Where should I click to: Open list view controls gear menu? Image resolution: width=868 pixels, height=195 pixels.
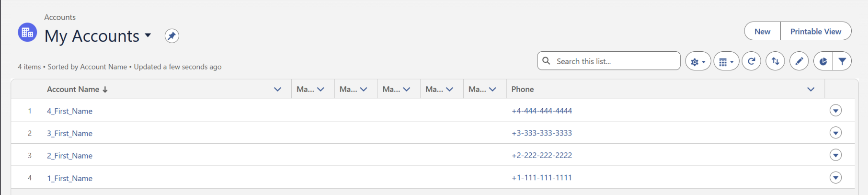coord(698,61)
